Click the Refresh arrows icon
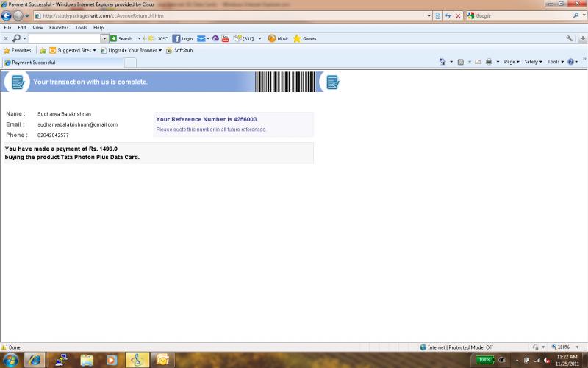 (448, 15)
